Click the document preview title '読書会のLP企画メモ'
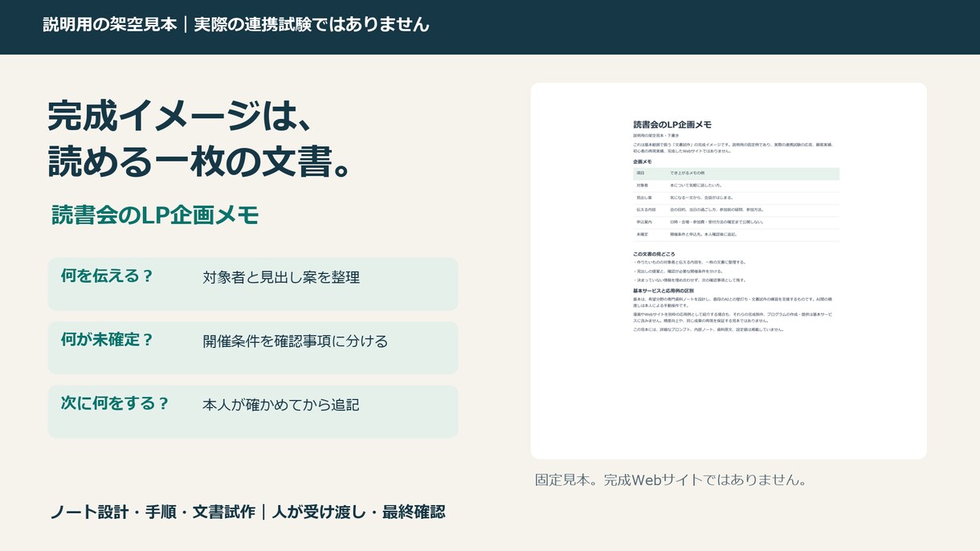The image size is (980, 551). (672, 124)
